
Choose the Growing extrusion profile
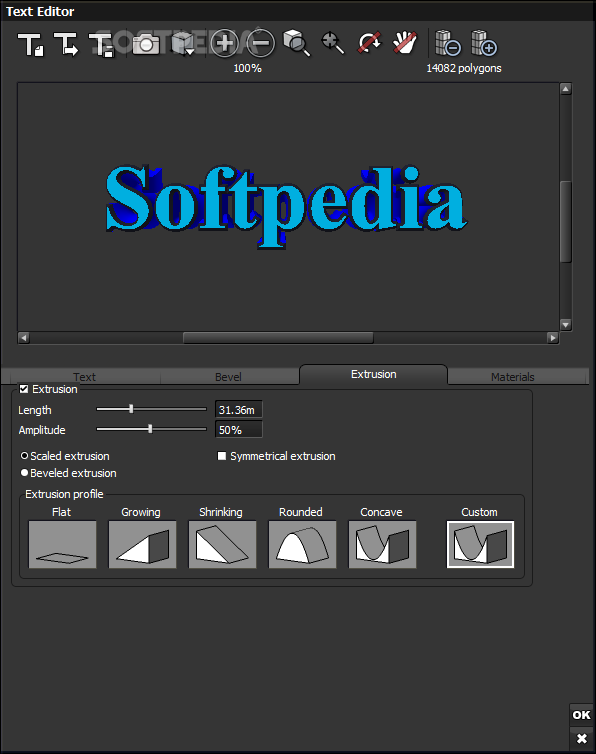(142, 544)
